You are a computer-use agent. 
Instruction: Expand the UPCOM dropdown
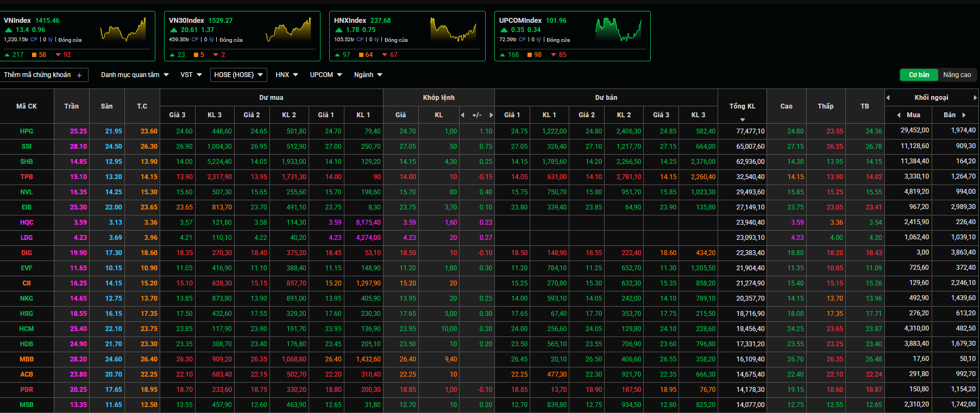tap(326, 75)
